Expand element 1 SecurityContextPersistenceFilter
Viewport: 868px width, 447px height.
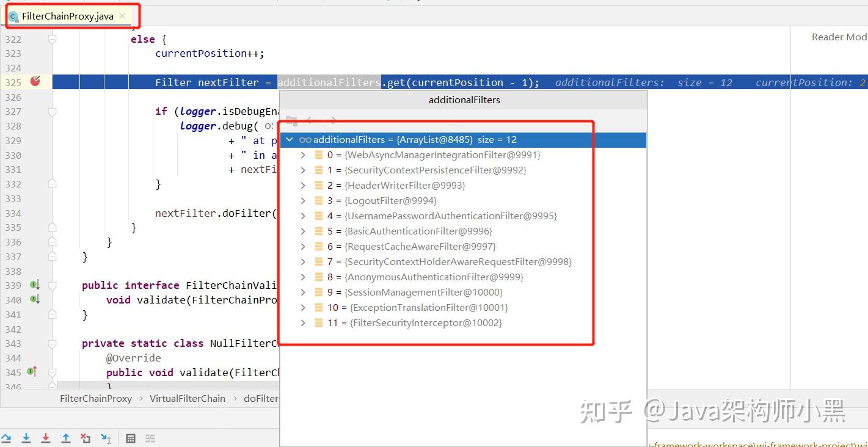tap(303, 170)
